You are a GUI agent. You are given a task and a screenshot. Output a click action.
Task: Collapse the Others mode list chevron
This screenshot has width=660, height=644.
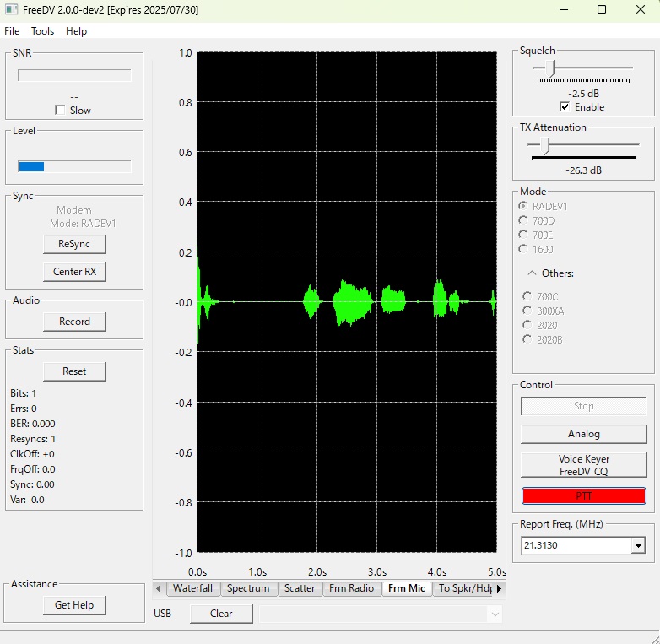coord(532,273)
